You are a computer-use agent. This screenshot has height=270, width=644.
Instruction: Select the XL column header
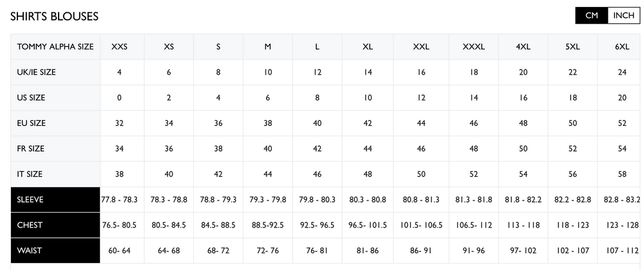[368, 47]
